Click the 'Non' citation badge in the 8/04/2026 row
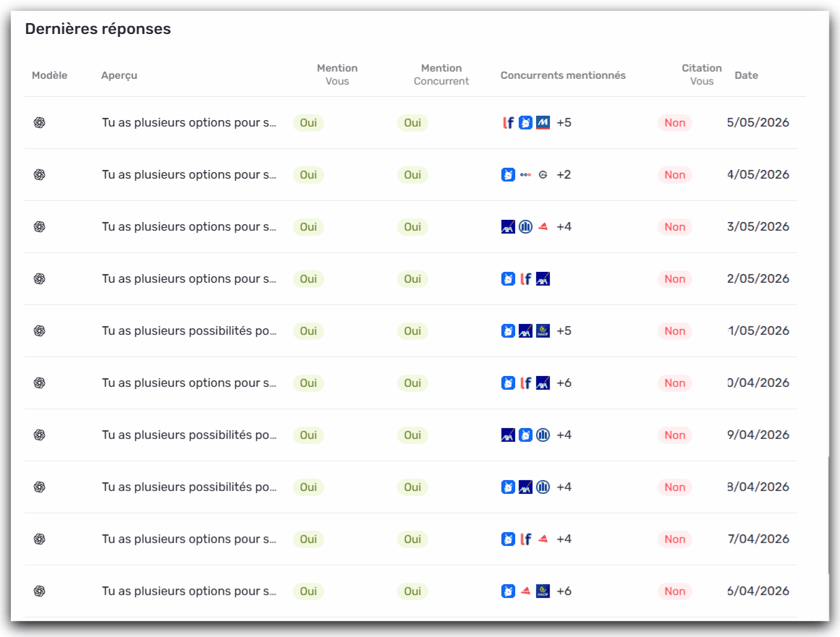Screen dimensions: 840x637 click(675, 487)
